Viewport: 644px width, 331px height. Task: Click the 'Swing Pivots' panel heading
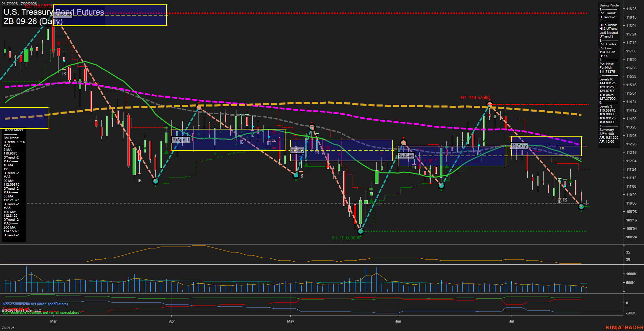[609, 5]
